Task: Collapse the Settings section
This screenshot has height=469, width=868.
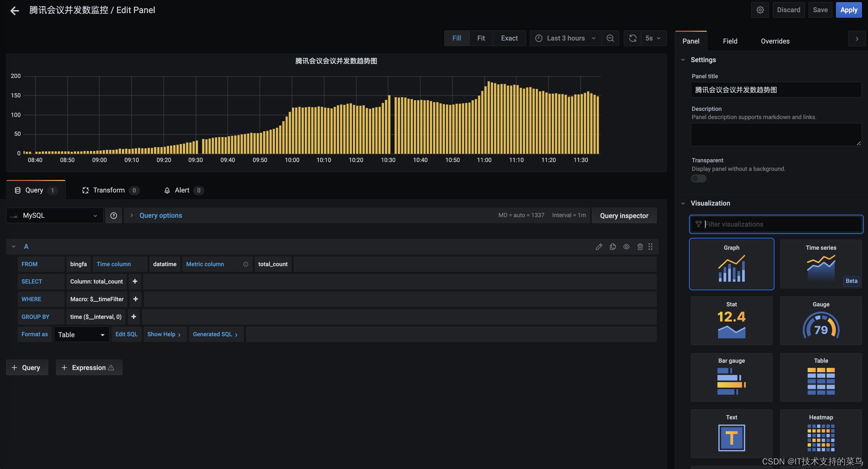Action: click(683, 60)
